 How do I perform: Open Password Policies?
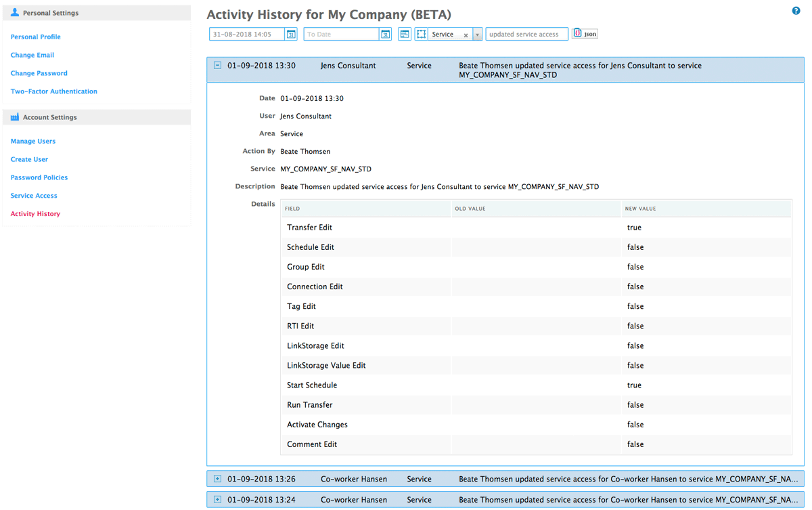tap(39, 177)
